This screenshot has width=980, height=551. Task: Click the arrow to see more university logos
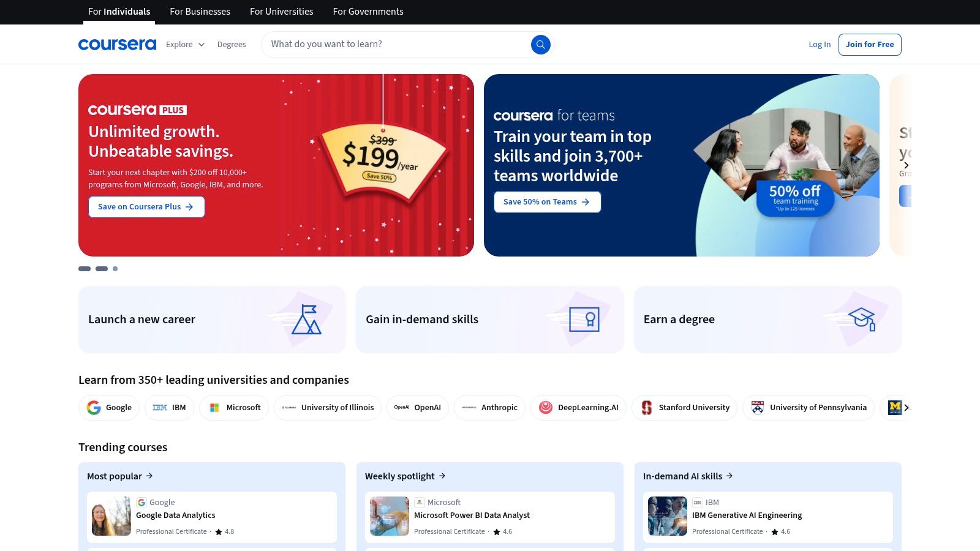(908, 408)
